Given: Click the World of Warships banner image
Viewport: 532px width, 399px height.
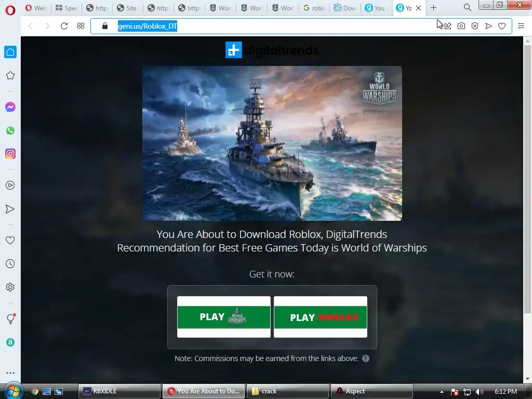Looking at the screenshot, I should pyautogui.click(x=272, y=143).
